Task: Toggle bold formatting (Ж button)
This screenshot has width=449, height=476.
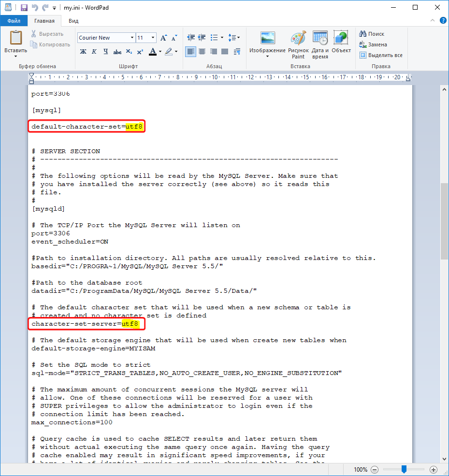Action: 83,52
